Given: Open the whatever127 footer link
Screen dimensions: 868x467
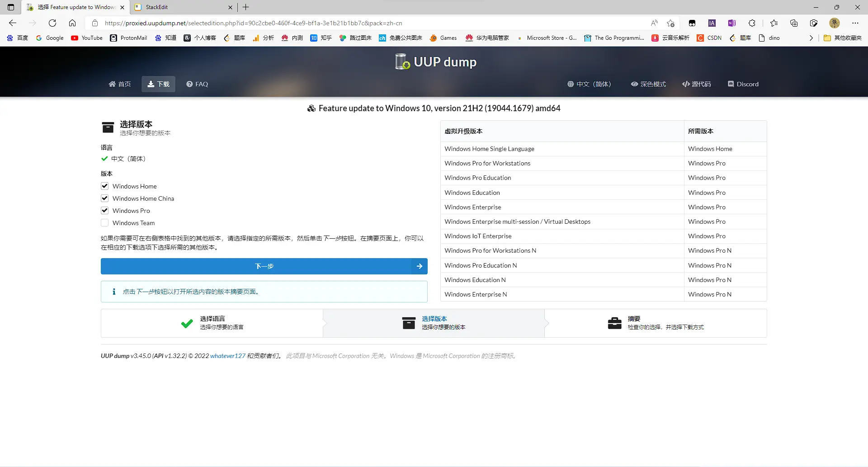Looking at the screenshot, I should point(228,356).
